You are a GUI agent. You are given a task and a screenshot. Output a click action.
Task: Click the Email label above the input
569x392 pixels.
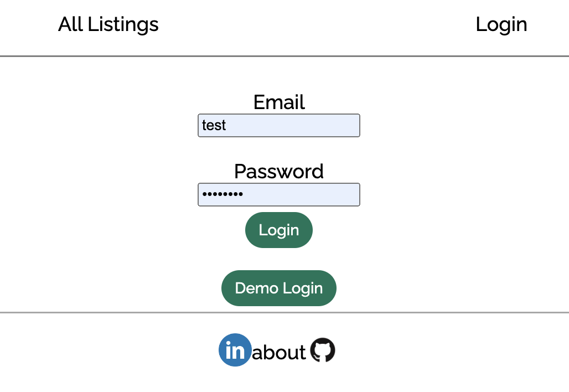[x=278, y=102]
